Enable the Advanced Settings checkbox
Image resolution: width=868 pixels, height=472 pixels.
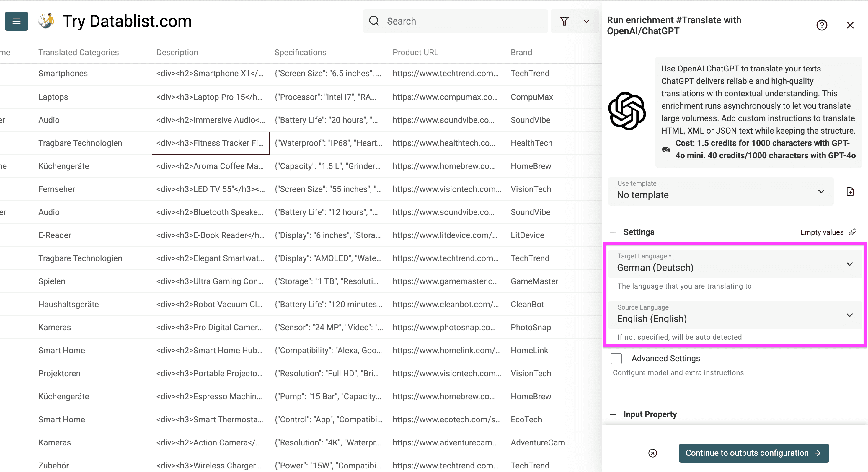tap(616, 358)
